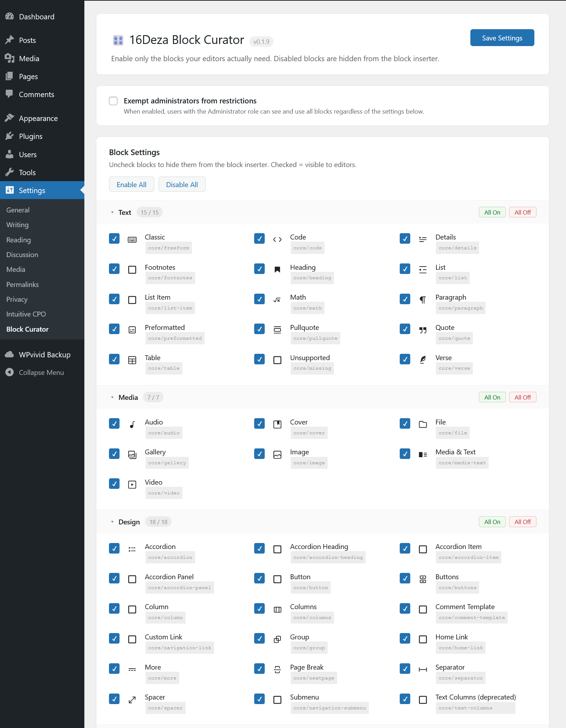Screen dimensions: 566x728
Task: Click the Quote block quotation-mark icon
Action: [x=423, y=330]
